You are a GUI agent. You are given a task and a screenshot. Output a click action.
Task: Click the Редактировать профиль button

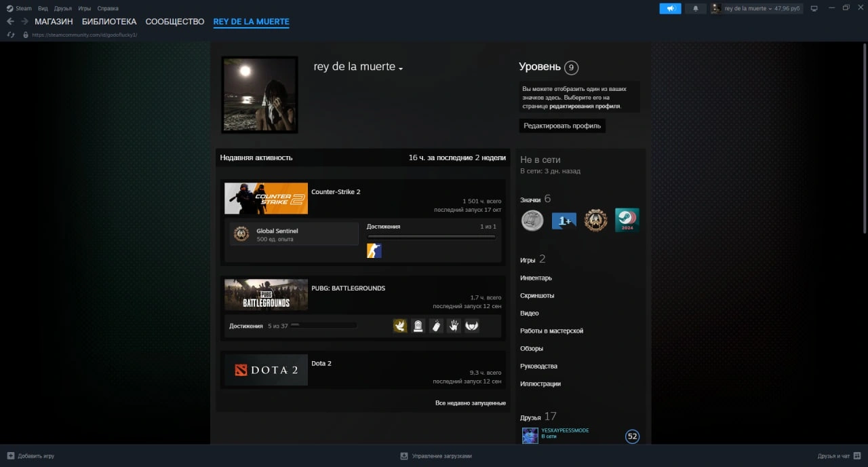pyautogui.click(x=562, y=126)
